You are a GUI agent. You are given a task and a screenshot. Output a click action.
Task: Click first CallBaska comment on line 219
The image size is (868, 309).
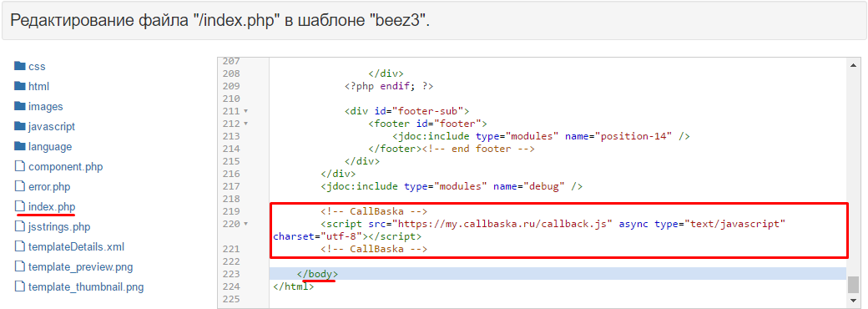click(374, 211)
